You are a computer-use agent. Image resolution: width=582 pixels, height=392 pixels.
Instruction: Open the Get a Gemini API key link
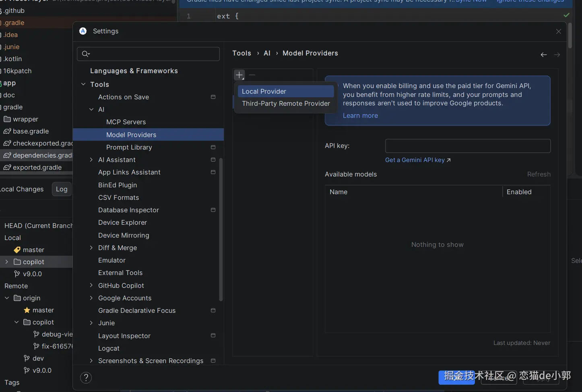click(x=415, y=160)
